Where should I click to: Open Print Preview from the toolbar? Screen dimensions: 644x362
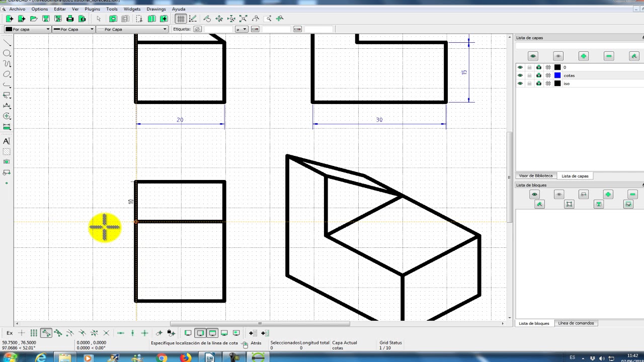(x=82, y=19)
